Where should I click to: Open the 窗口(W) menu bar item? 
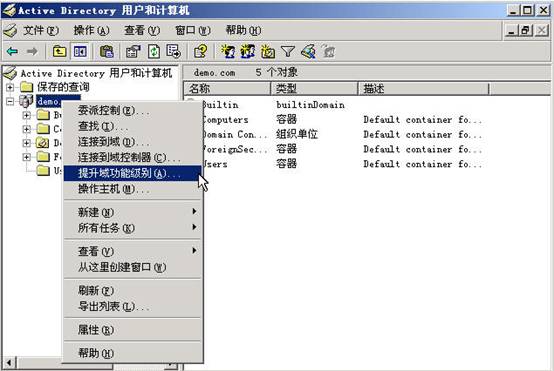193,30
